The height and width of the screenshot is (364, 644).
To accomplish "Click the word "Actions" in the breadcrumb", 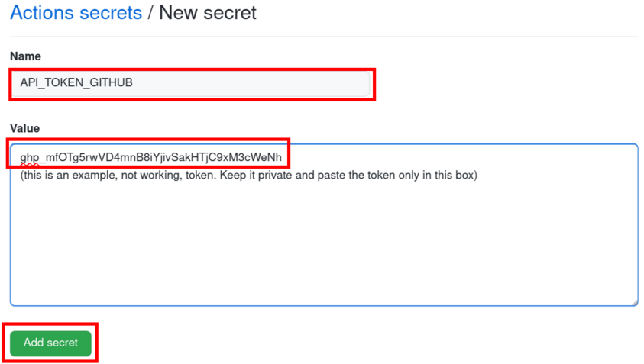I will (x=41, y=13).
